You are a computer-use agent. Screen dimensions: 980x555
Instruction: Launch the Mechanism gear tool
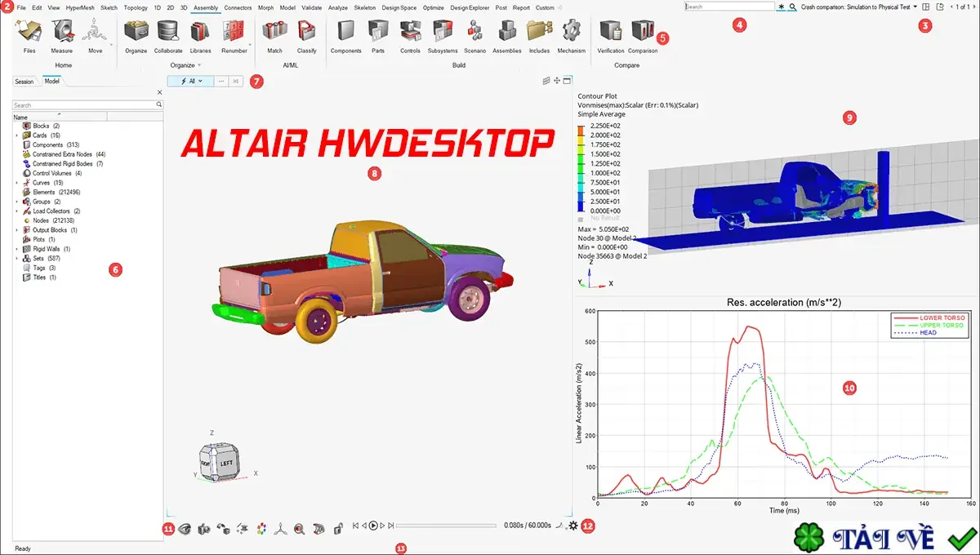point(572,36)
